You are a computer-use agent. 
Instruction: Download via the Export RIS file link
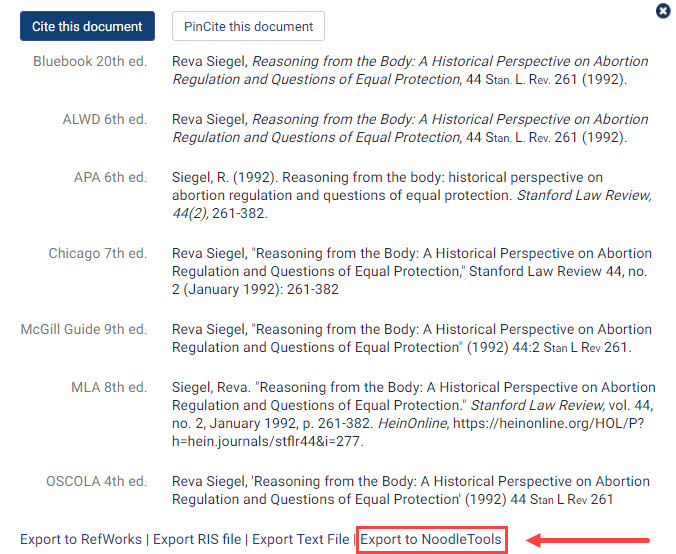coord(198,539)
